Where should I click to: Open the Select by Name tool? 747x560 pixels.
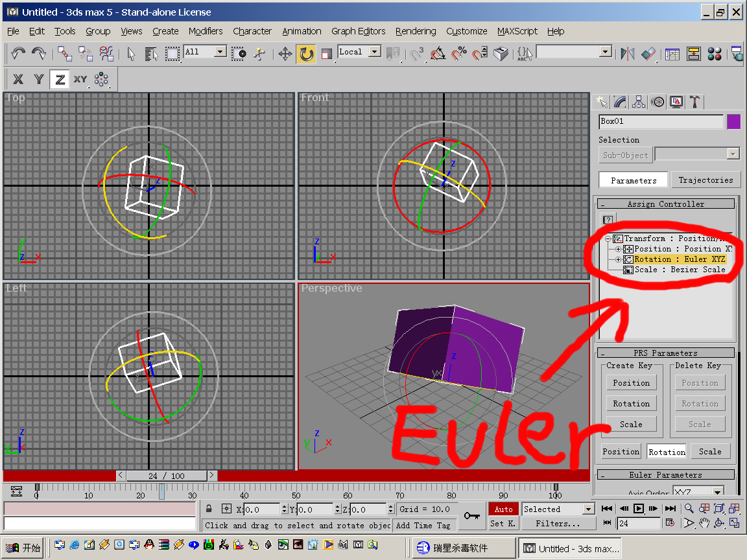point(152,53)
